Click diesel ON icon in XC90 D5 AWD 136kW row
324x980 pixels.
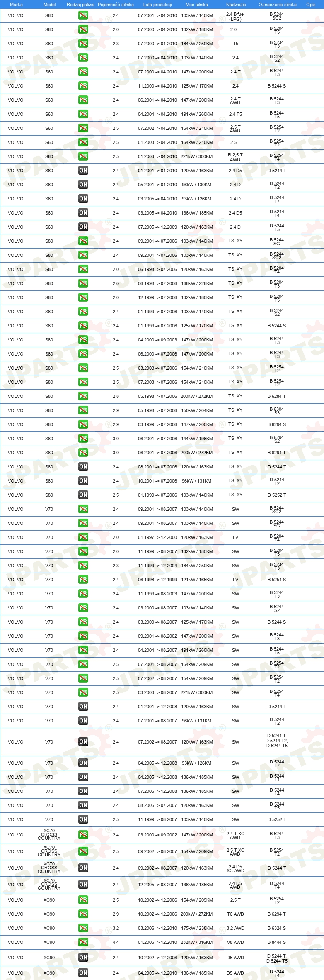coord(83,973)
